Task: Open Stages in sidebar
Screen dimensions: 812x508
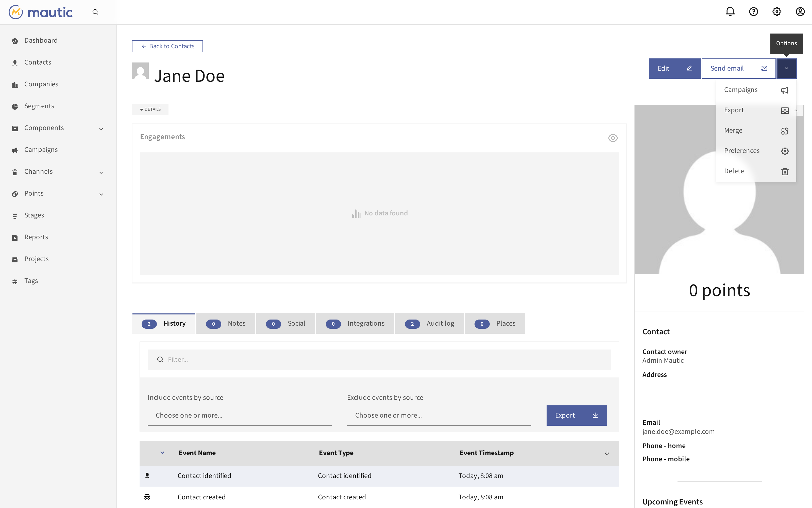Action: pyautogui.click(x=58, y=215)
